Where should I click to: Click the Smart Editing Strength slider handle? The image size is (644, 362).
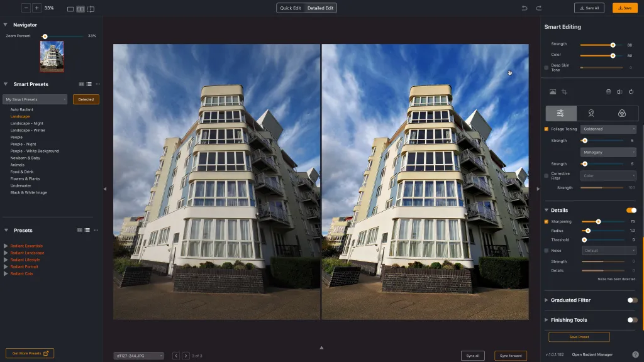click(613, 45)
